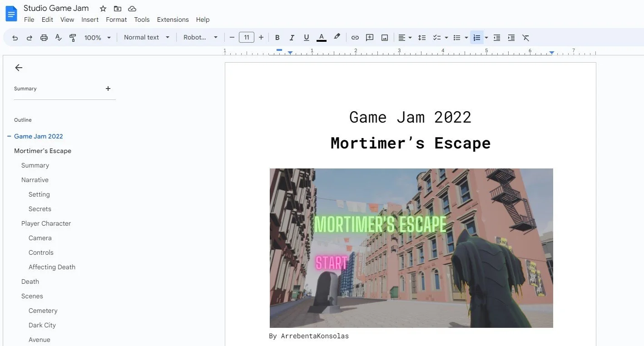Open the Edit menu
The height and width of the screenshot is (346, 644).
pyautogui.click(x=47, y=20)
